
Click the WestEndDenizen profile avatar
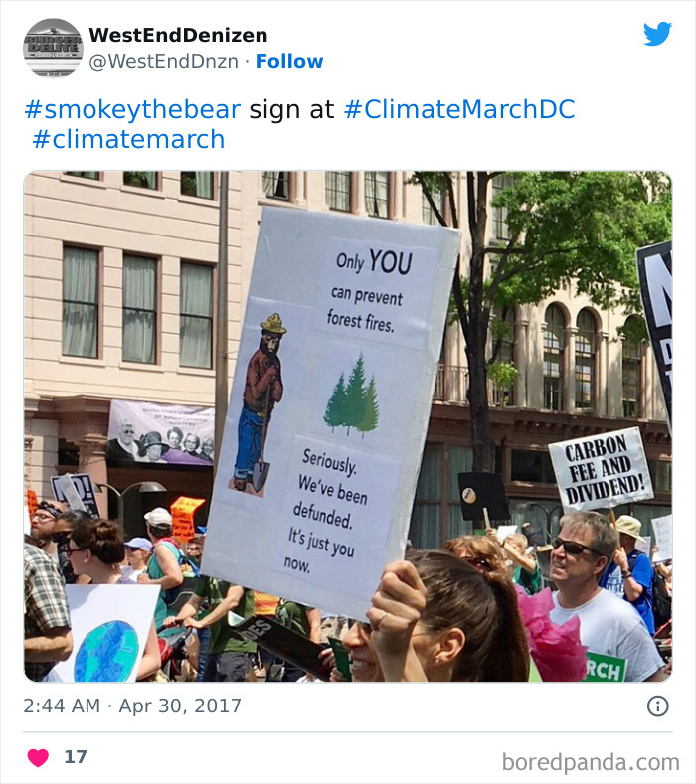pyautogui.click(x=53, y=48)
